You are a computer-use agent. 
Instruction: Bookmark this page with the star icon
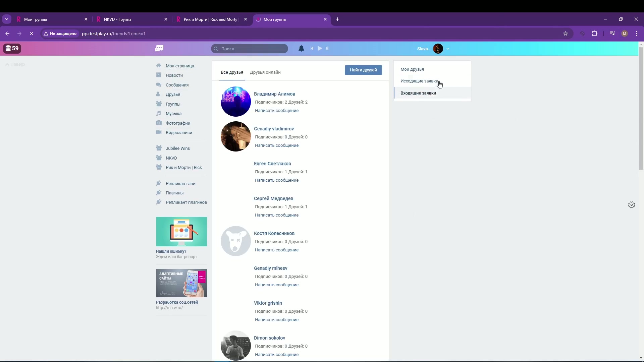pos(566,34)
